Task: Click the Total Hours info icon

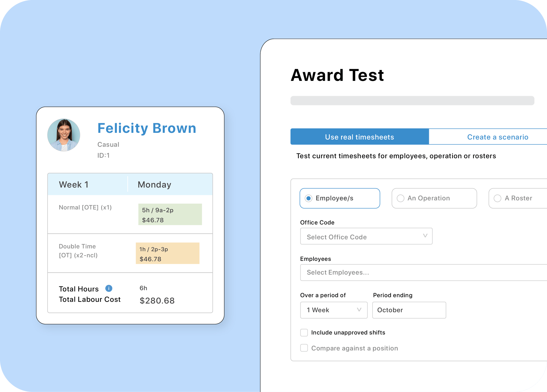Action: click(x=109, y=288)
